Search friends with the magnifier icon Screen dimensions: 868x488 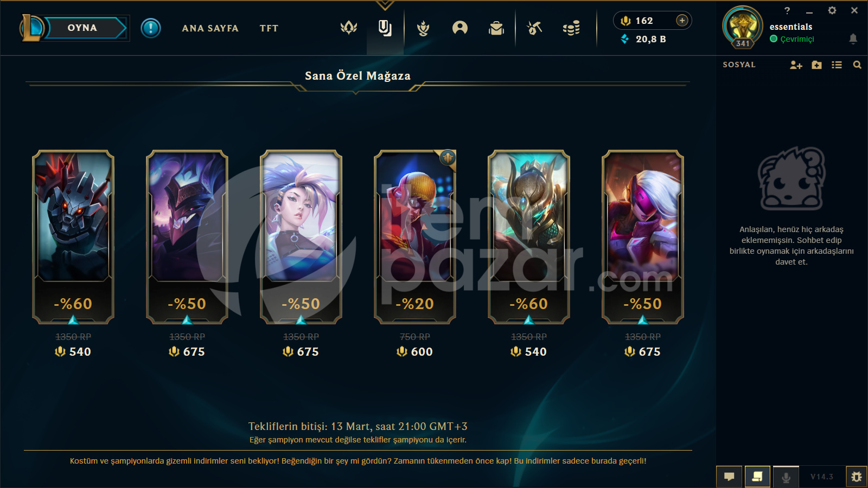point(857,65)
